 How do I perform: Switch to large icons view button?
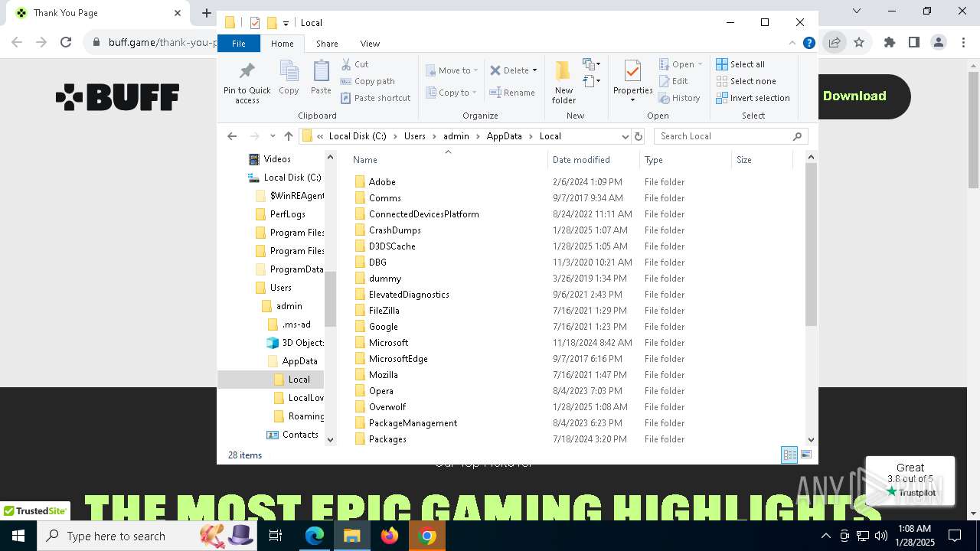[x=805, y=455]
